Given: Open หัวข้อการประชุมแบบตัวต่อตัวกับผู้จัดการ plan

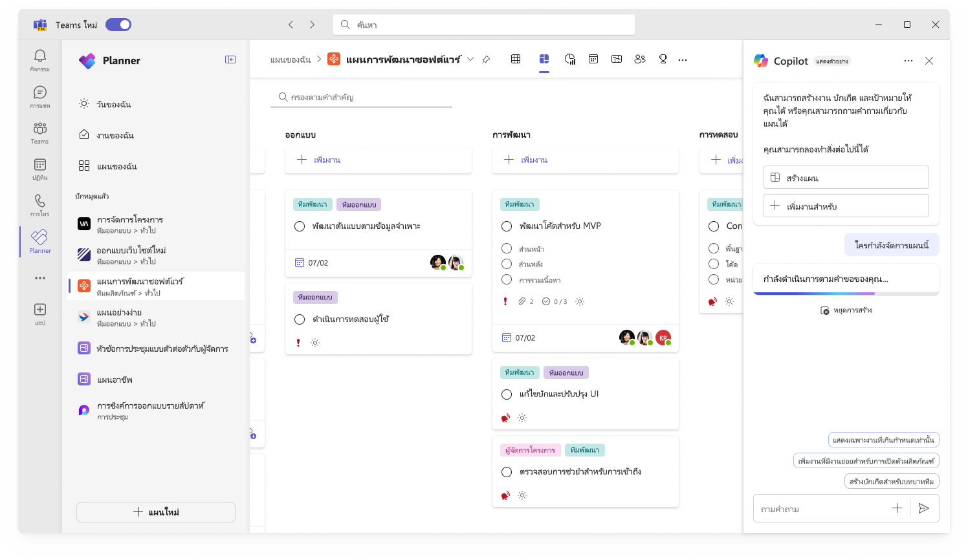Looking at the screenshot, I should [x=157, y=349].
